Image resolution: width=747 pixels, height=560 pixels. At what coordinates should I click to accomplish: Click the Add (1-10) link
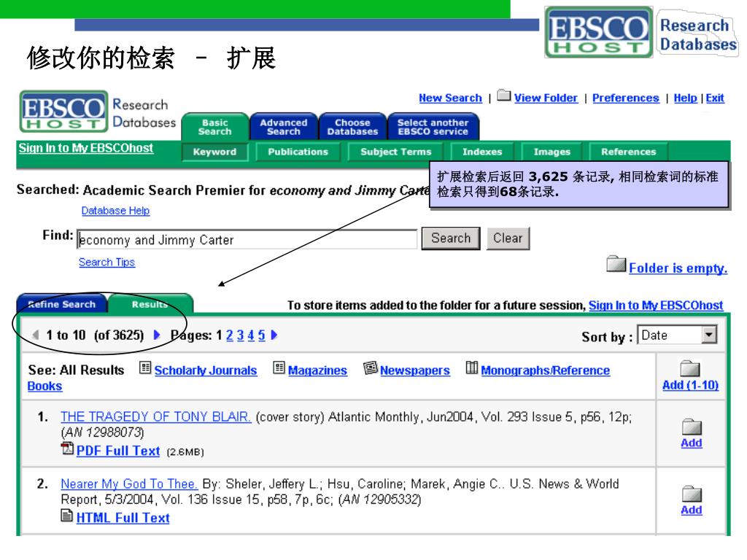[x=690, y=385]
